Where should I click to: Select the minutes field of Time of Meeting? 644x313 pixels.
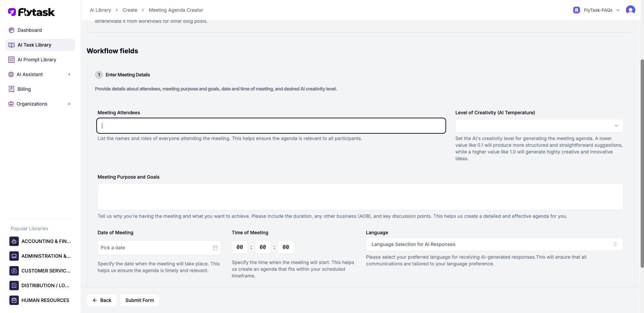(263, 247)
